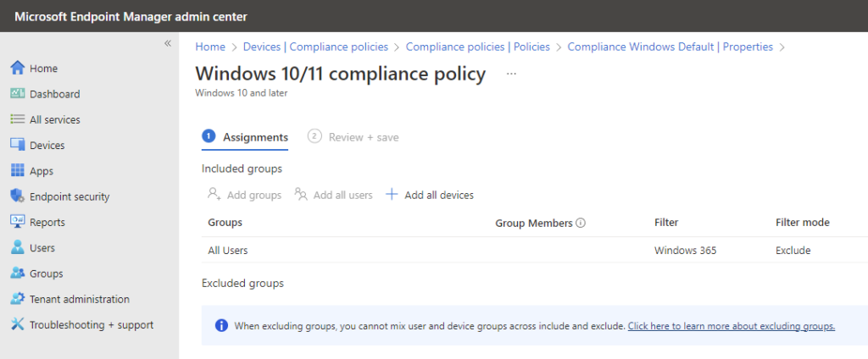Open link about excluding groups
Viewport: 868px width, 359px height.
click(x=732, y=326)
